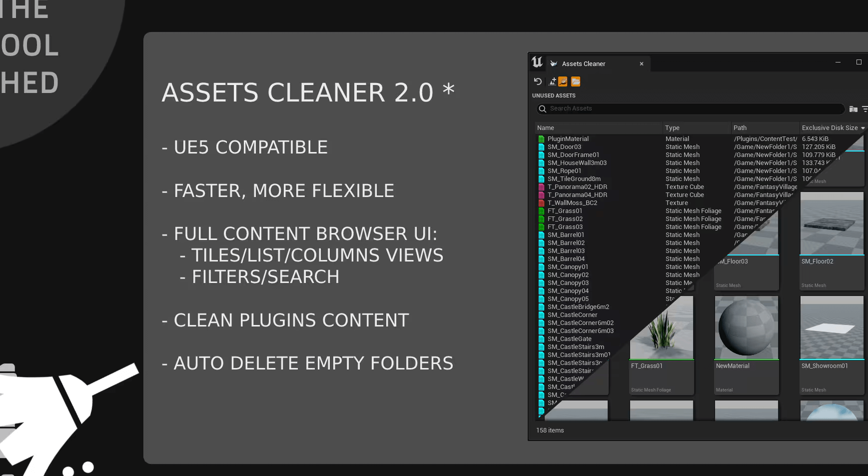Screen dimensions: 868x476
Task: Click the add-asset icon with plus sign
Action: click(552, 81)
